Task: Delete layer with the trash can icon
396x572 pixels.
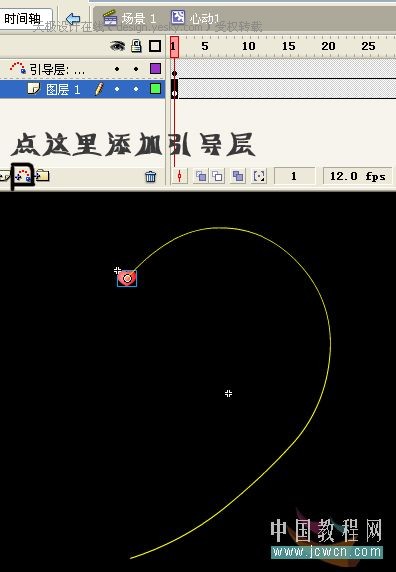Action: 151,177
